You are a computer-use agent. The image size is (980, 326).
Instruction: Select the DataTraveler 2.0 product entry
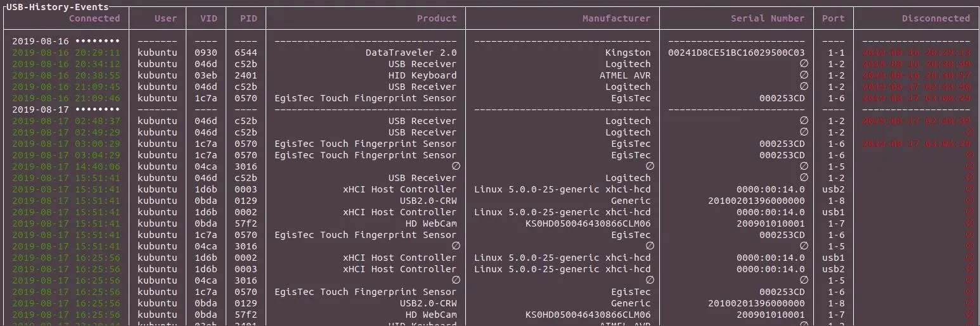[x=411, y=53]
